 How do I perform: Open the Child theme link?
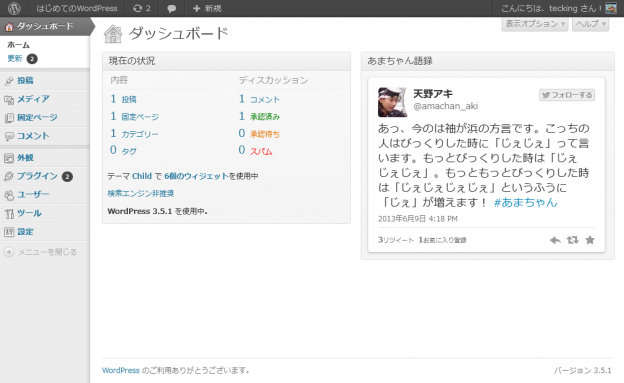(142, 176)
